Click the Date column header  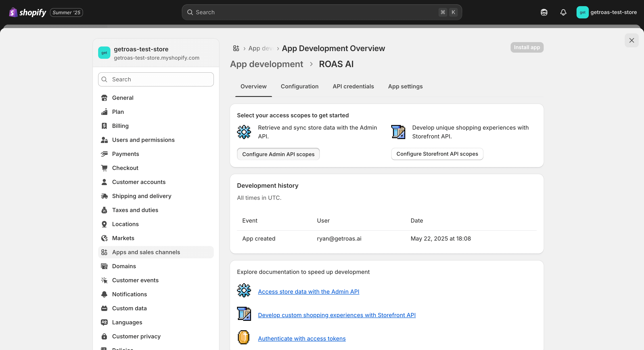click(x=417, y=221)
